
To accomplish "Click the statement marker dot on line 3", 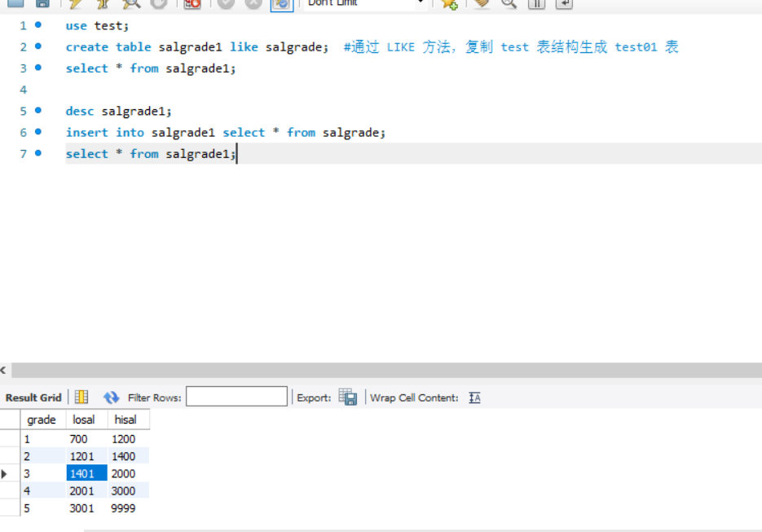I will coord(38,68).
